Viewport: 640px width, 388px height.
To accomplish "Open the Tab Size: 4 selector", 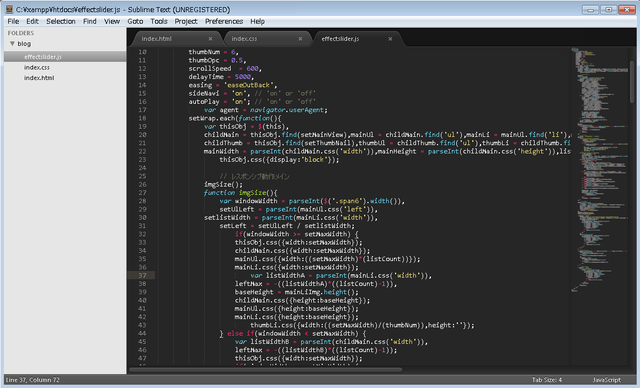I will click(547, 380).
